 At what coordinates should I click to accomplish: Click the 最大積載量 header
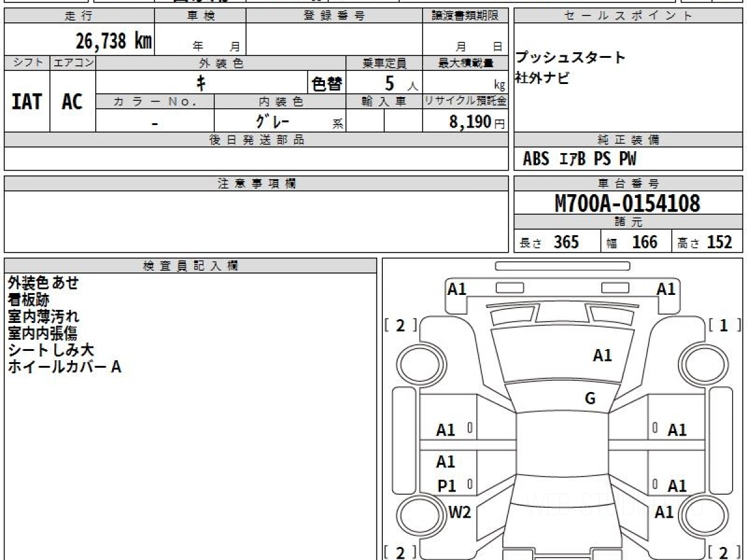click(466, 63)
